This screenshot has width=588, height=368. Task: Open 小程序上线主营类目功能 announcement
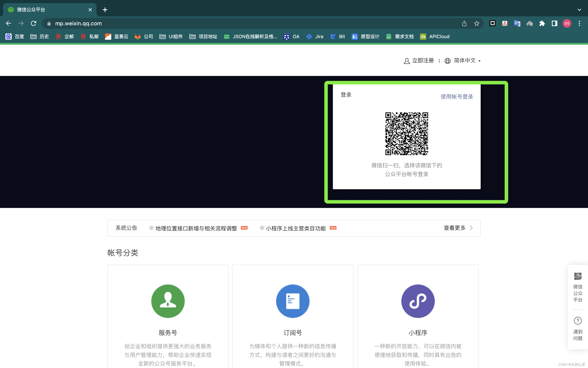pos(296,228)
